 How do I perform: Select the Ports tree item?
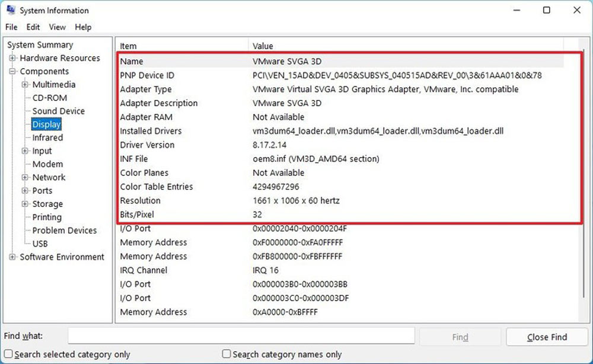(42, 190)
